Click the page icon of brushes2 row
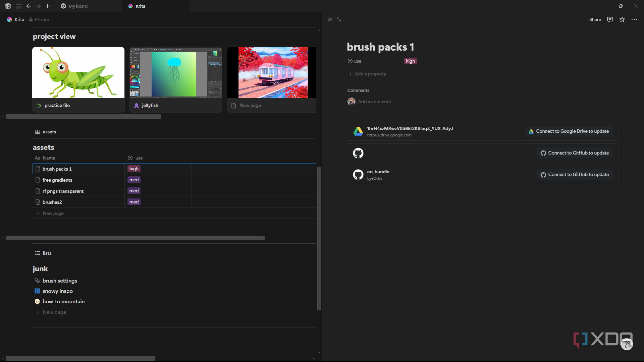The image size is (644, 362). [x=38, y=202]
